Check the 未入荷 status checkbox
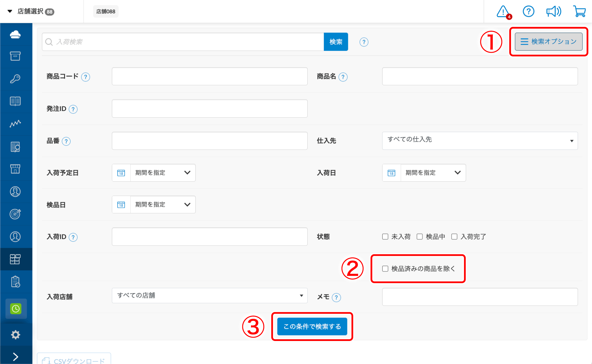 385,237
